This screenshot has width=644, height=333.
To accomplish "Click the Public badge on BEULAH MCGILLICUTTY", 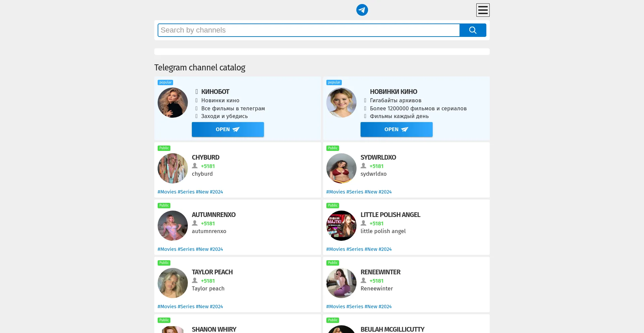I will pos(333,320).
